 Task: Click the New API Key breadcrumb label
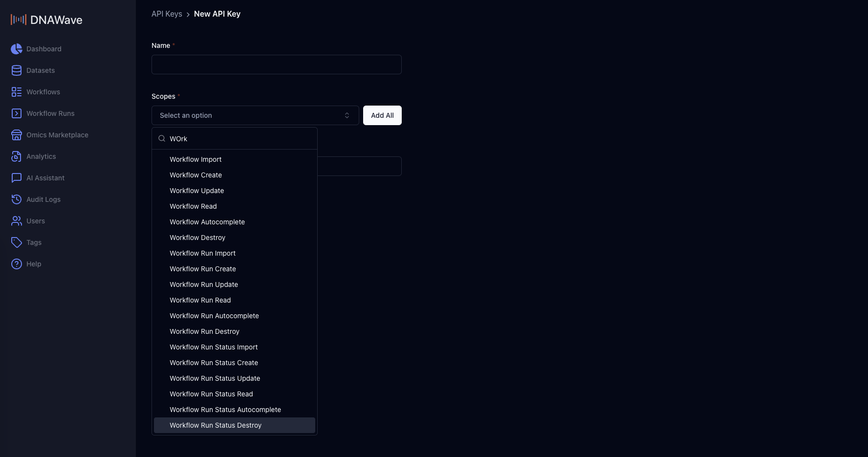click(x=217, y=14)
